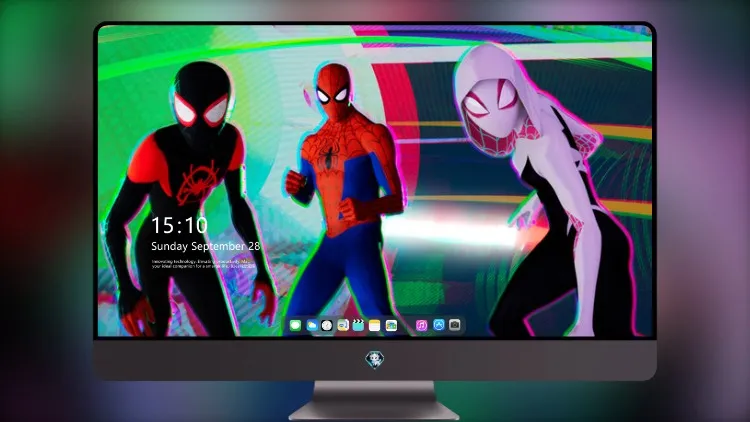Launch the yellow Notes app in dock
Image resolution: width=750 pixels, height=422 pixels.
click(375, 325)
